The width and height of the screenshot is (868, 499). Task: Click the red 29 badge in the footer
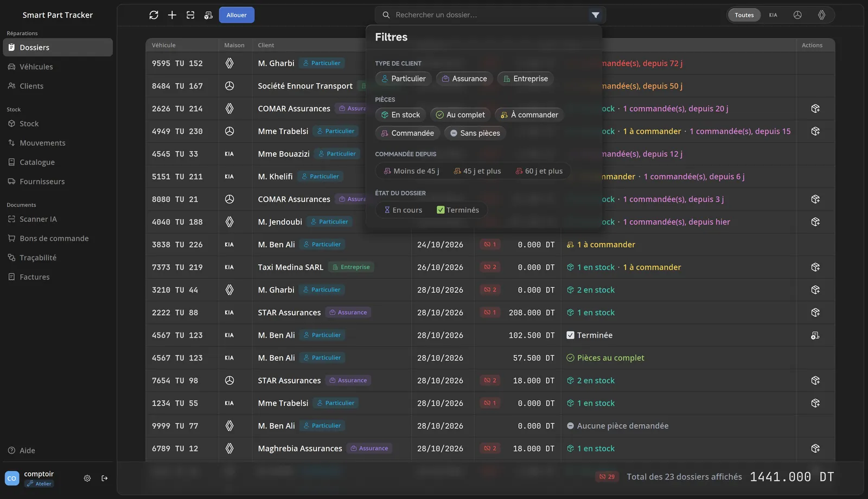click(607, 477)
